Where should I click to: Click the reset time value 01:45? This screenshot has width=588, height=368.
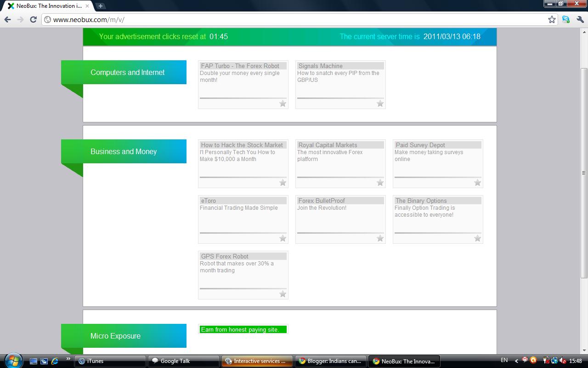coord(219,36)
